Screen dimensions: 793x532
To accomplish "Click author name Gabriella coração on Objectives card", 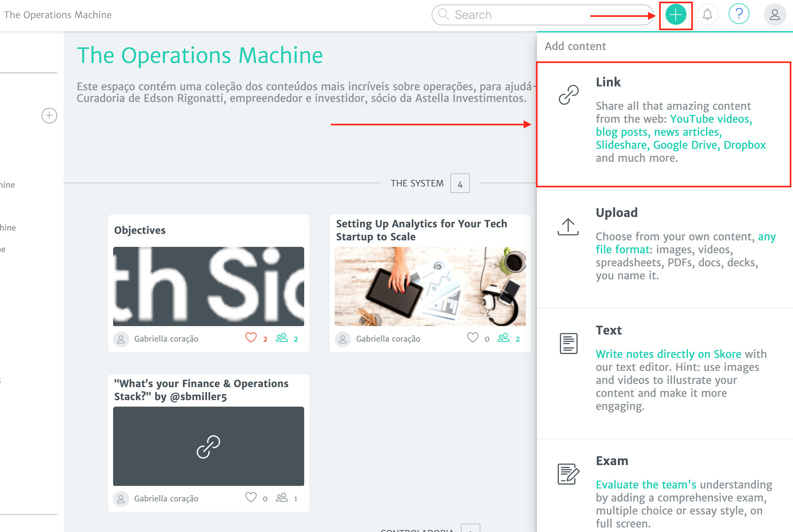I will click(166, 339).
